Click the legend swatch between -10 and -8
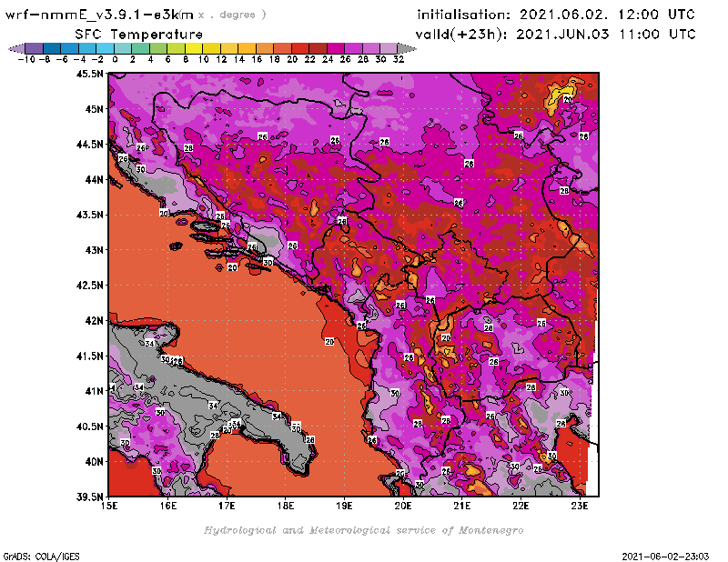Screen dimensions: 728x562 (x=35, y=48)
